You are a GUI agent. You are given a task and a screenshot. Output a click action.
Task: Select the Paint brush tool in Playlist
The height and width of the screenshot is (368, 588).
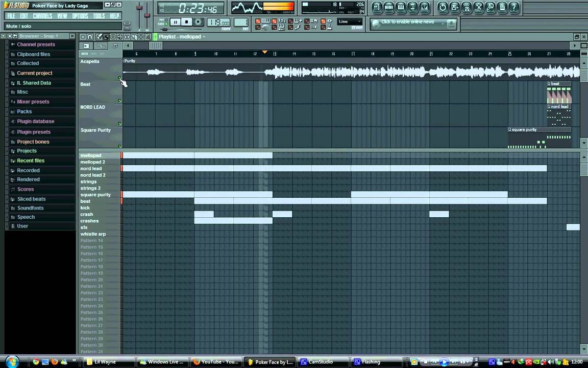tap(107, 37)
